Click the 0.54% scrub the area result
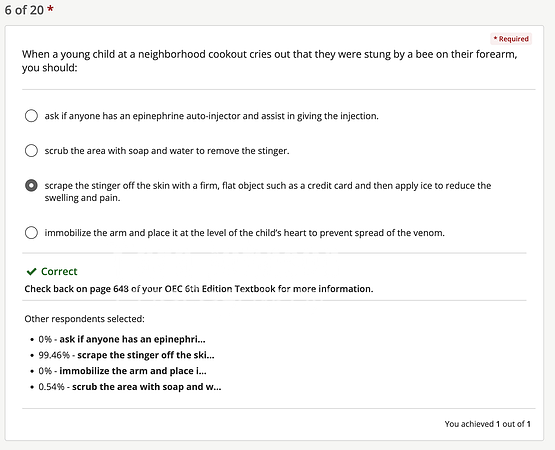Viewport: 555px width, 450px height. click(130, 387)
